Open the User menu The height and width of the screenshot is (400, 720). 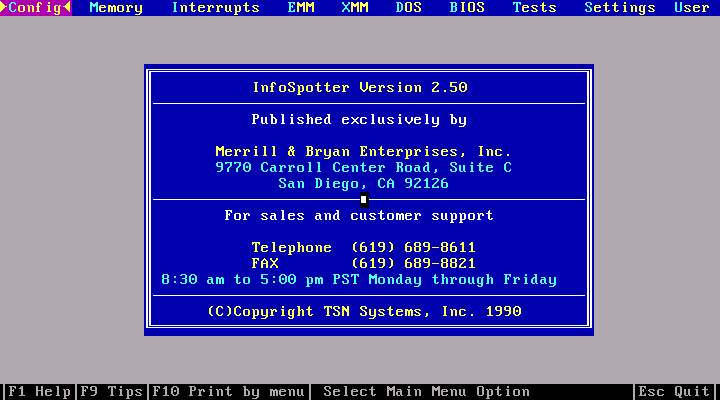(692, 8)
